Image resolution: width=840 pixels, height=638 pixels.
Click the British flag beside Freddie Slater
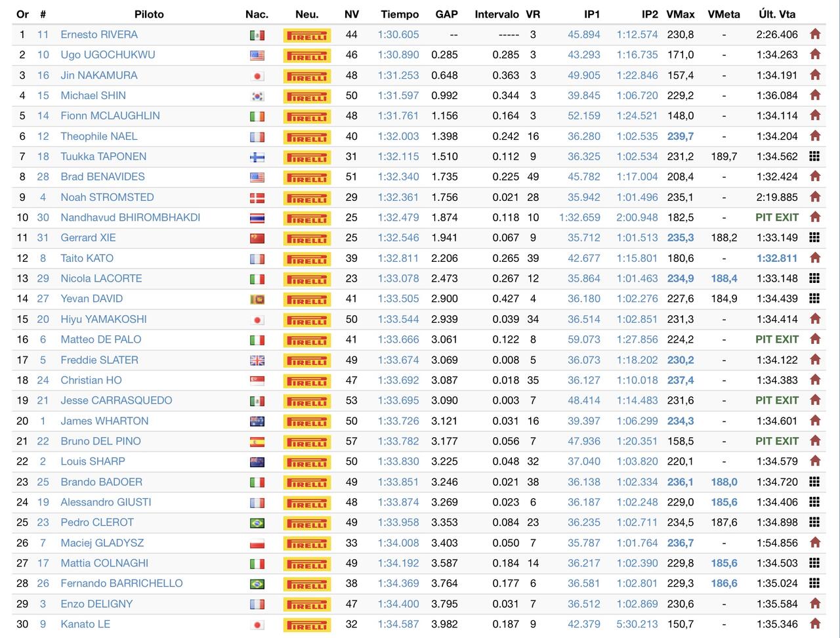(x=257, y=360)
